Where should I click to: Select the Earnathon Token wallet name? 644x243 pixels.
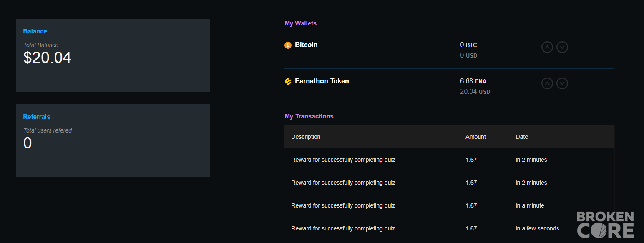[x=322, y=81]
